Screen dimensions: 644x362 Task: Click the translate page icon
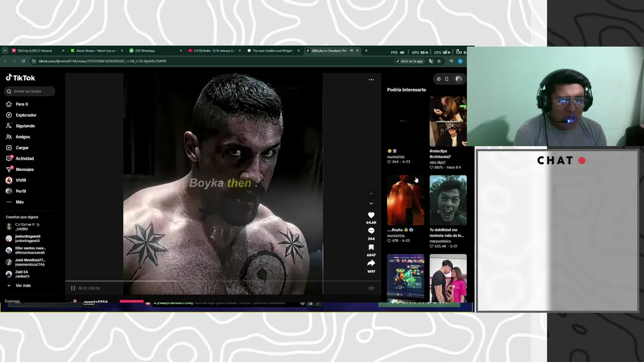pos(431,61)
